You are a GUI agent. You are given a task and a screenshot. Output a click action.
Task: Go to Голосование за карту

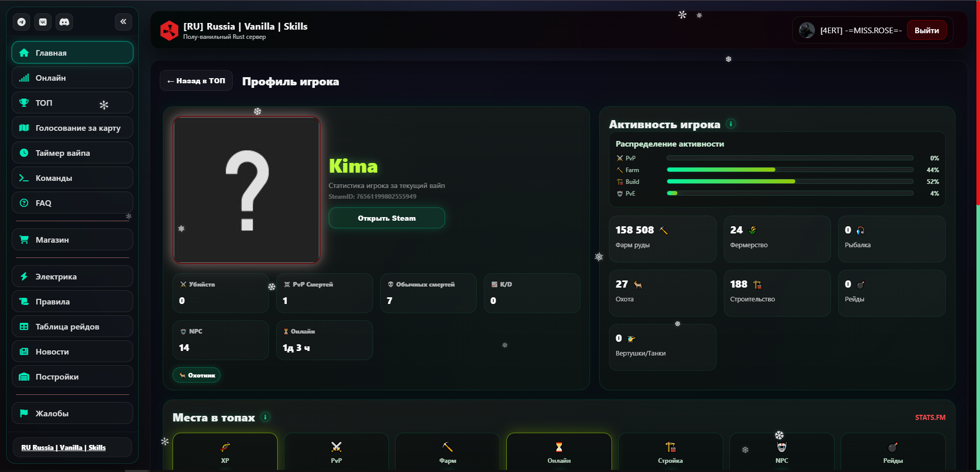(72, 128)
